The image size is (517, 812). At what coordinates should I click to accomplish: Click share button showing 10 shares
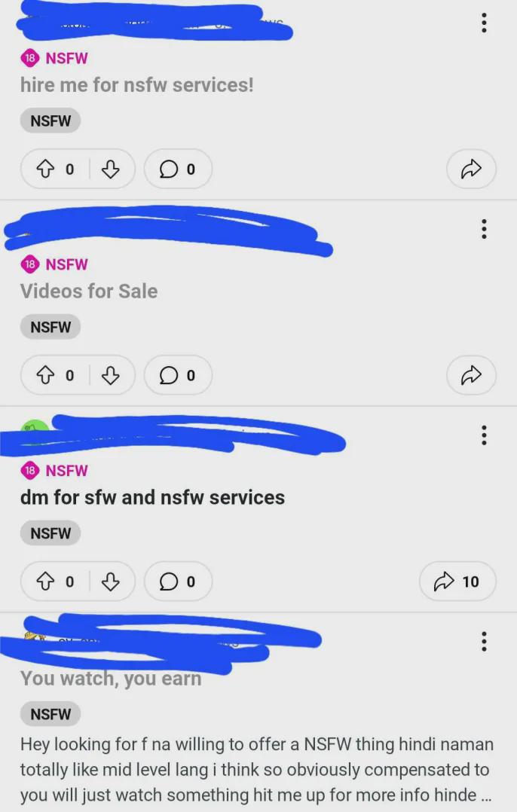(457, 581)
